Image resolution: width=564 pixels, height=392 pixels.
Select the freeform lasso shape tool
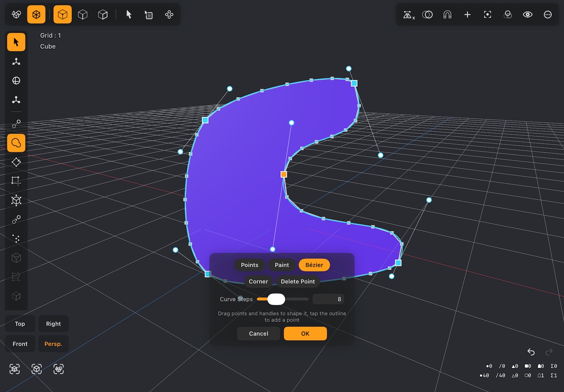click(x=16, y=143)
